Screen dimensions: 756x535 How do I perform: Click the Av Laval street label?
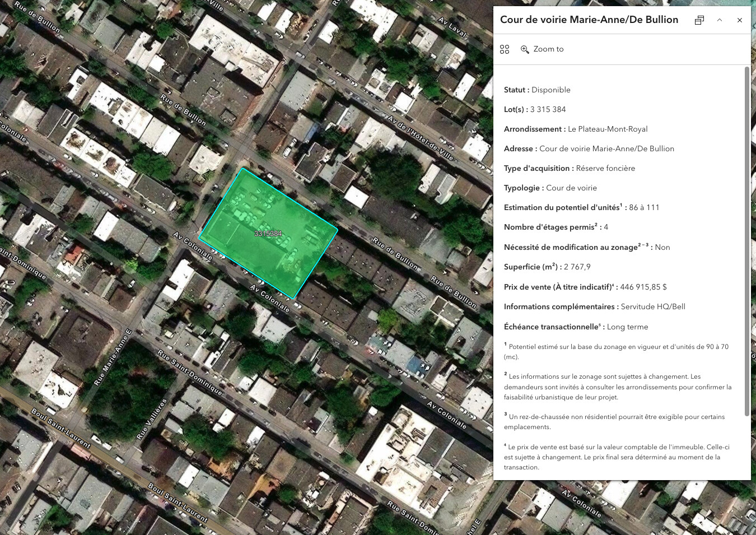click(452, 27)
